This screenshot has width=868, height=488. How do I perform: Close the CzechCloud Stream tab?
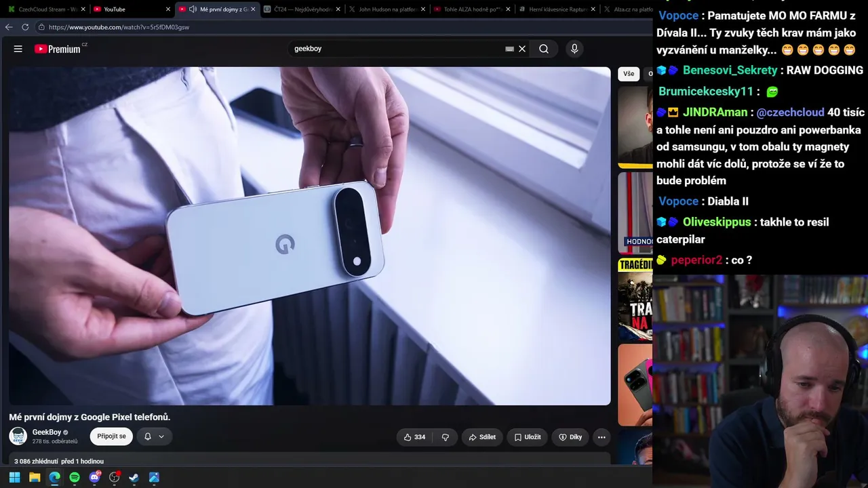(x=83, y=9)
